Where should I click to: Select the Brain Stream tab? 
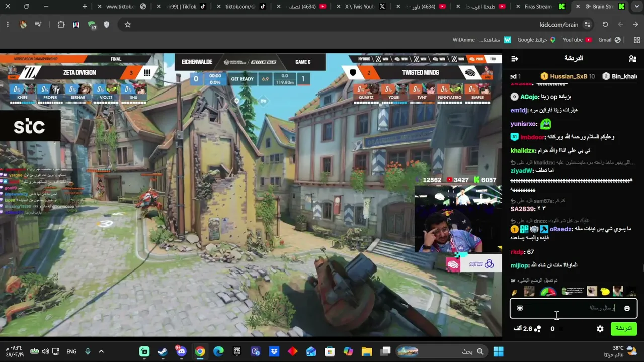[600, 7]
